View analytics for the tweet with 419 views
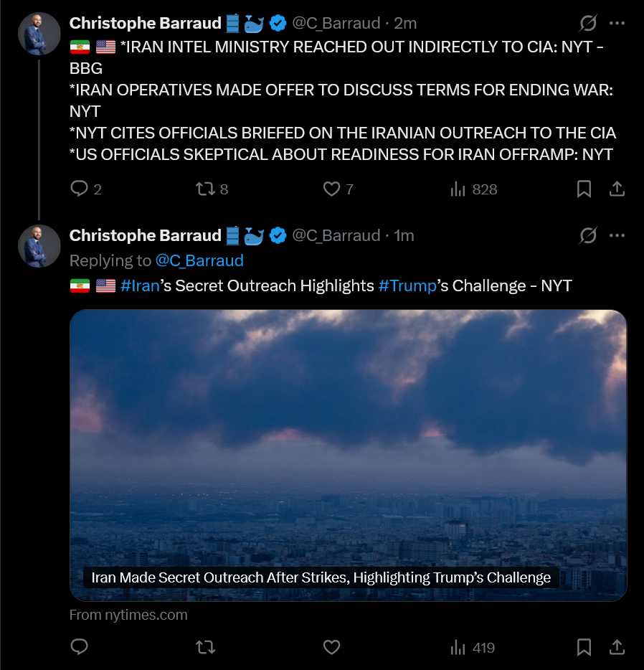Viewport: 644px width, 670px height. [458, 648]
